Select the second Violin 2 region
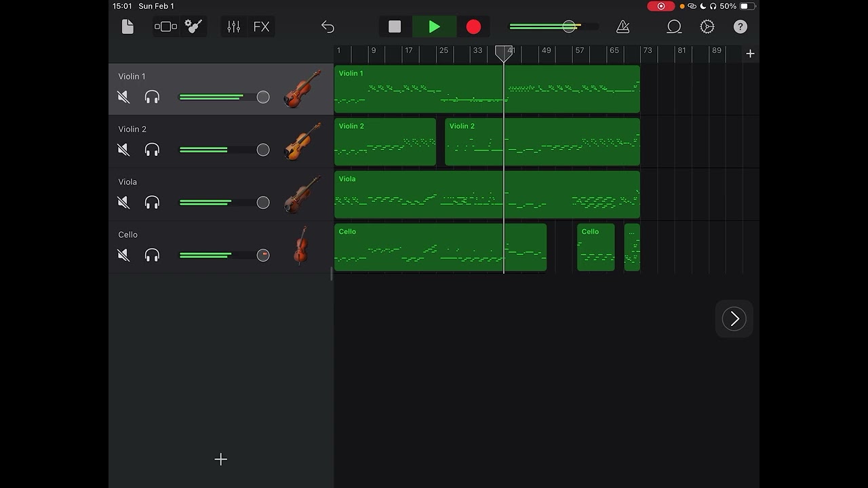The height and width of the screenshot is (488, 868). pyautogui.click(x=542, y=142)
